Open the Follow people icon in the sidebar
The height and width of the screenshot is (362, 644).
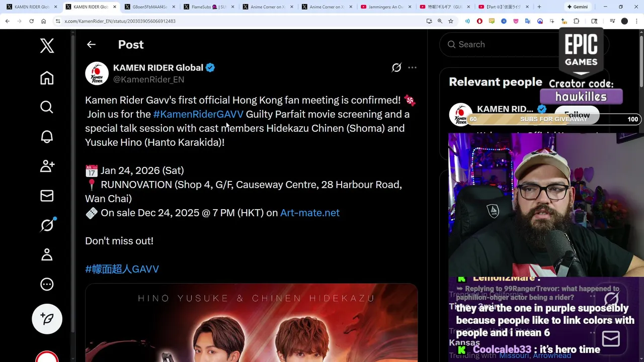click(47, 166)
